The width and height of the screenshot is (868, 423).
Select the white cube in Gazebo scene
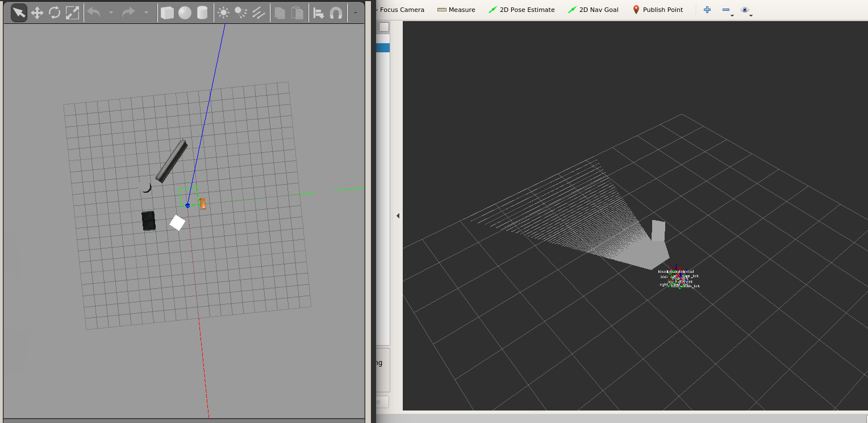[177, 223]
